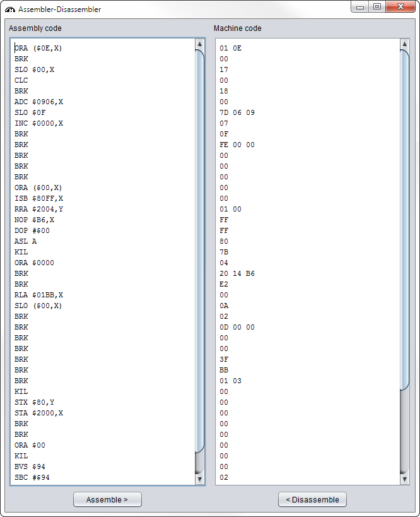
Task: Place cursor on machine code 7D 06 09
Action: click(236, 112)
